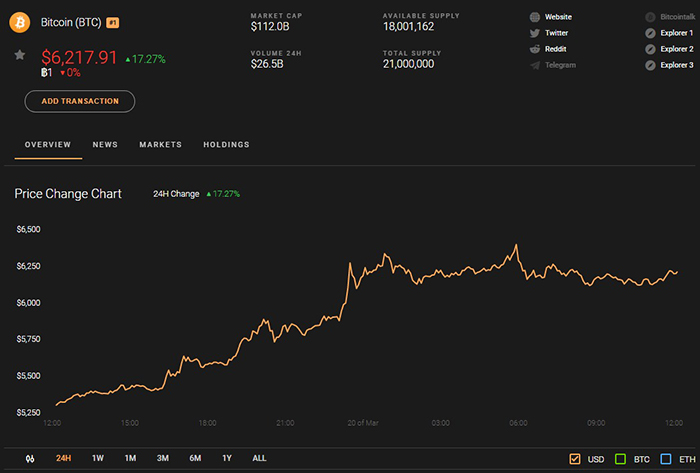
Task: Select the 6M chart range
Action: click(195, 458)
